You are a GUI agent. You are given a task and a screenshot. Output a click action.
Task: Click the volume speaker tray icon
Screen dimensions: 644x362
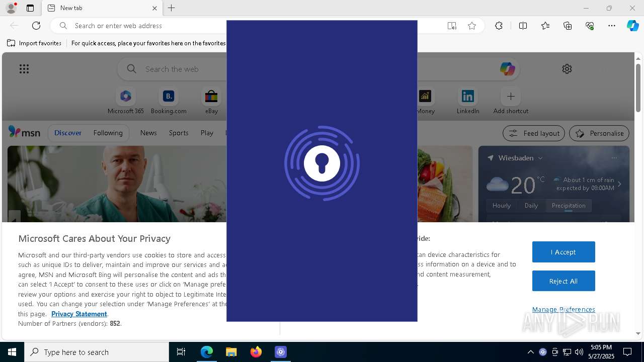[x=579, y=352]
